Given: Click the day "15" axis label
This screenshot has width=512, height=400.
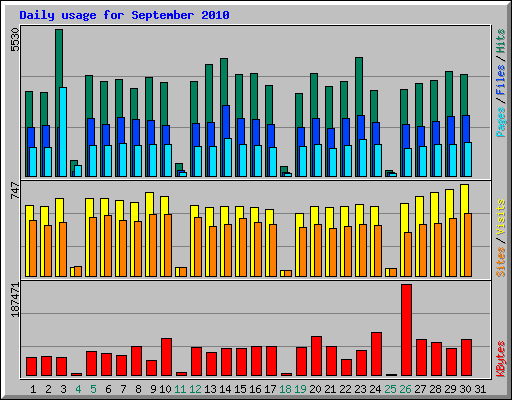Looking at the screenshot, I should [x=240, y=389].
